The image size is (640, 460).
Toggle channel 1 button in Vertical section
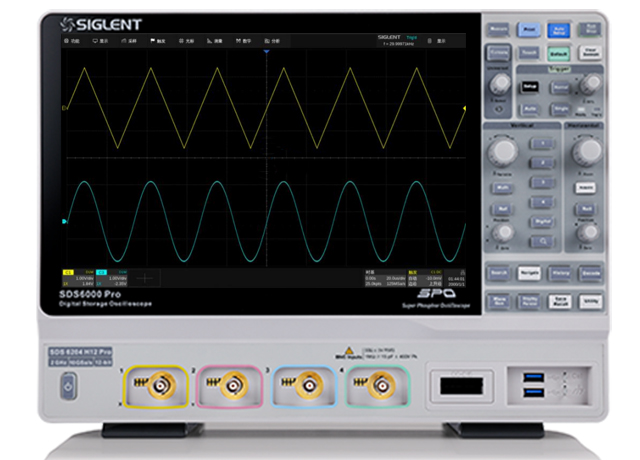click(542, 144)
